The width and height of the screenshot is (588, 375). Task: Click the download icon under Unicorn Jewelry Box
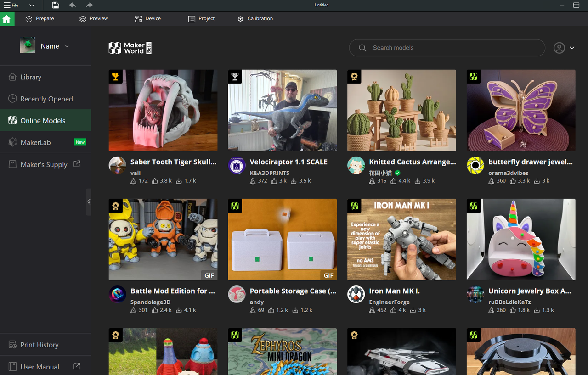pos(537,310)
